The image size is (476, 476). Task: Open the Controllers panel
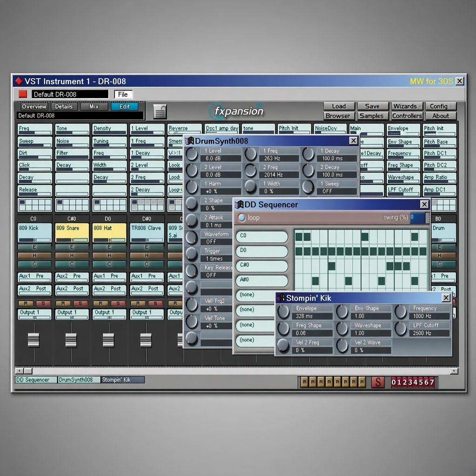tap(407, 116)
